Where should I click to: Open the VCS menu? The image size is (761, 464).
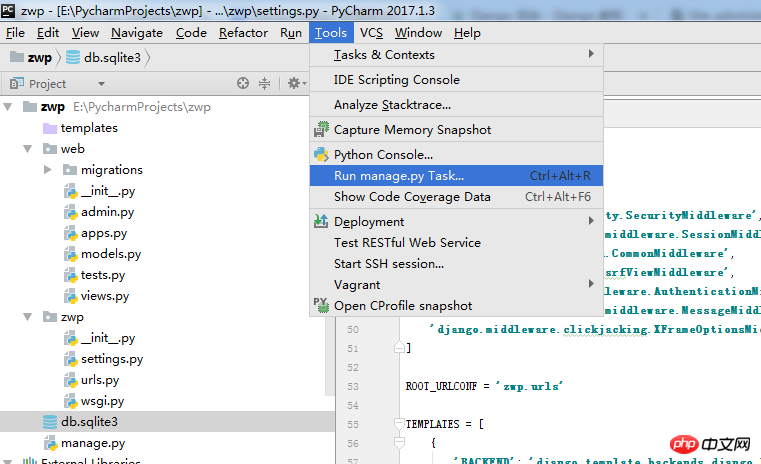[371, 33]
